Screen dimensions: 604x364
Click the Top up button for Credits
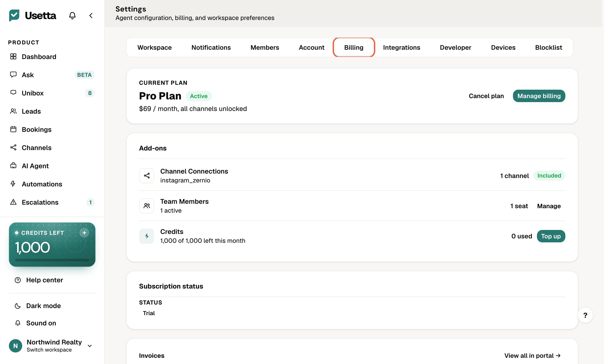551,236
